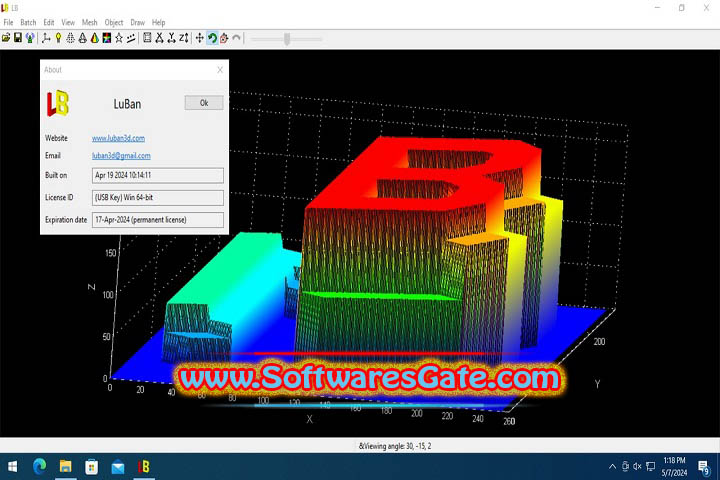This screenshot has width=720, height=480.
Task: Click the X axis view icon
Action: [159, 38]
